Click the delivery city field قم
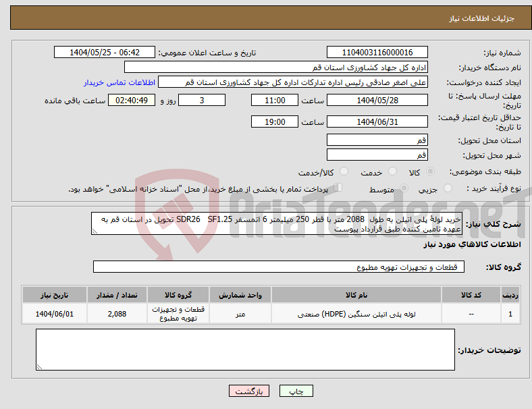Screen dimensions: 532x409 click(x=377, y=155)
